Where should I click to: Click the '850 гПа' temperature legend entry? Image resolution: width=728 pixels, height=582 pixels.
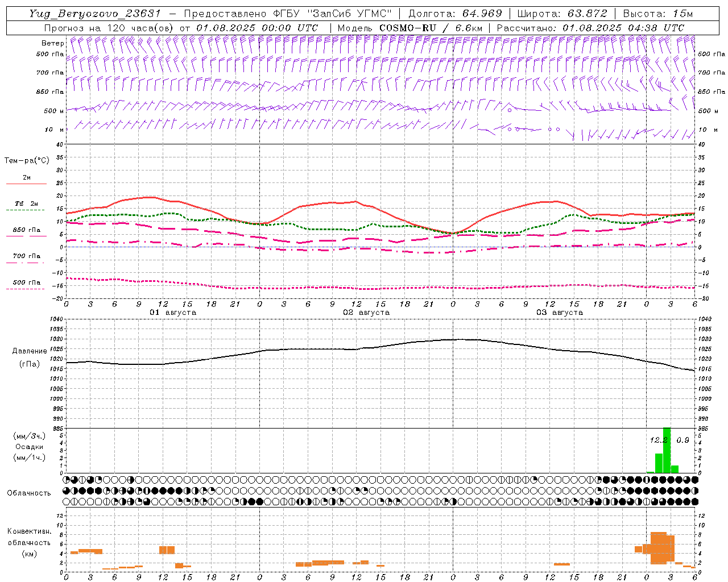pyautogui.click(x=26, y=230)
